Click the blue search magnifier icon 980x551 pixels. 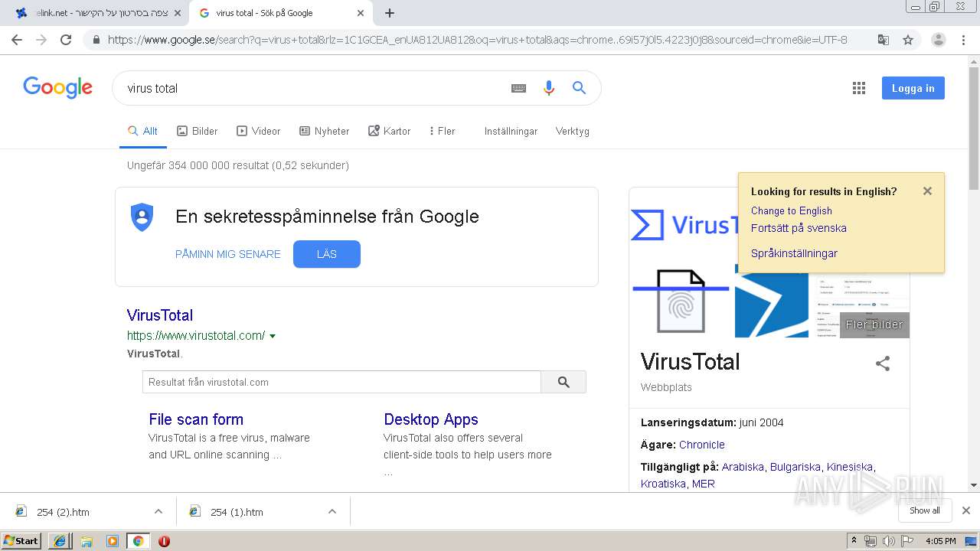pyautogui.click(x=579, y=88)
